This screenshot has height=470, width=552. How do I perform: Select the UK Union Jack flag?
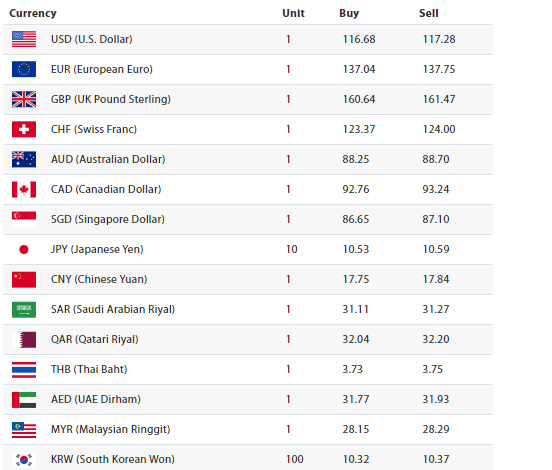coord(24,99)
